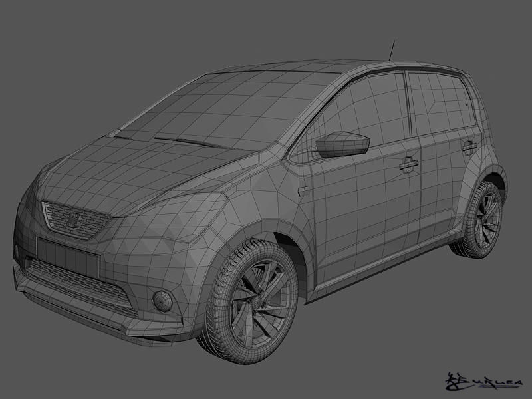Click the front license plate panel

point(68,257)
